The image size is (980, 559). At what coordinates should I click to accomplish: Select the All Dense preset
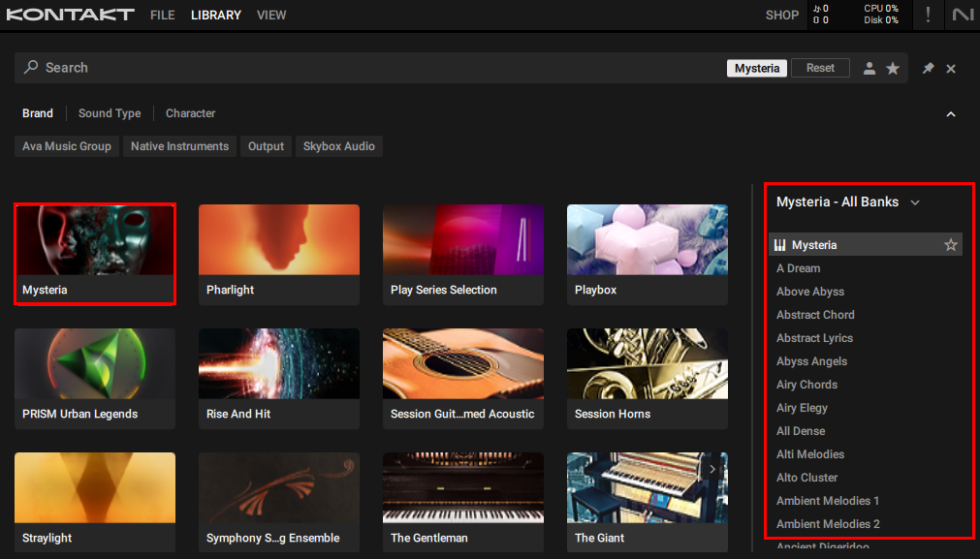[x=801, y=431]
